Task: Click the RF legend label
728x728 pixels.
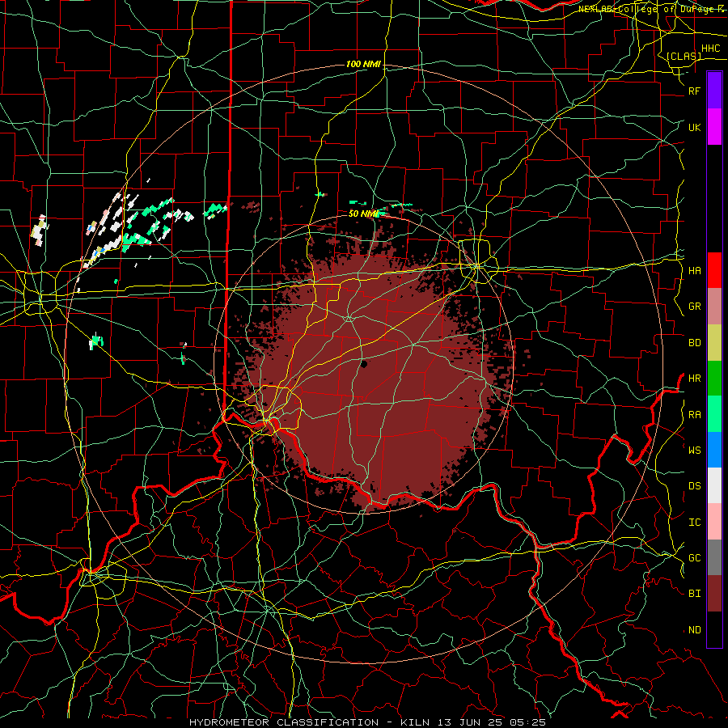Action: click(x=694, y=91)
